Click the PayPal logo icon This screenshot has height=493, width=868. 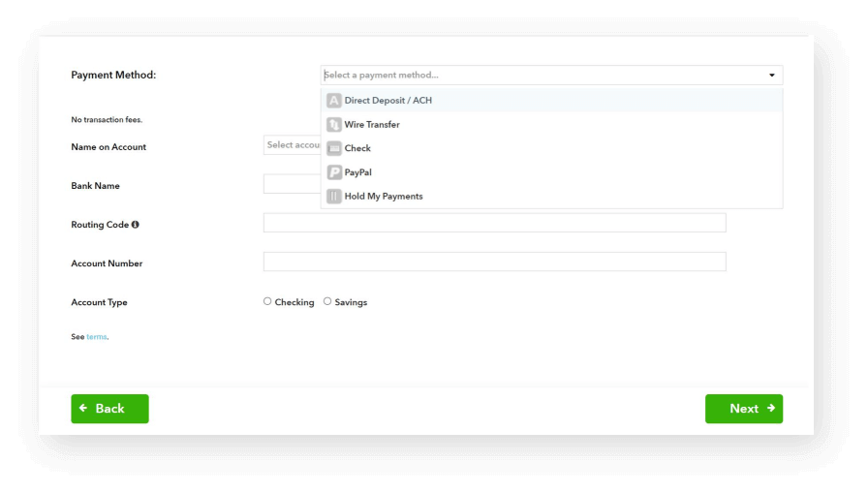334,172
